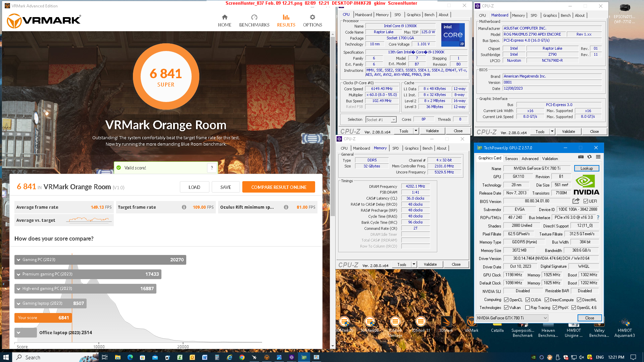
Task: Launch the 3DMark06 desktop shortcut
Action: [x=369, y=324]
